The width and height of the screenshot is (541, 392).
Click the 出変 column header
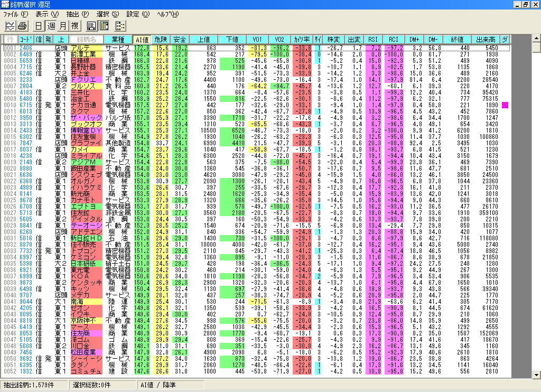[x=355, y=40]
